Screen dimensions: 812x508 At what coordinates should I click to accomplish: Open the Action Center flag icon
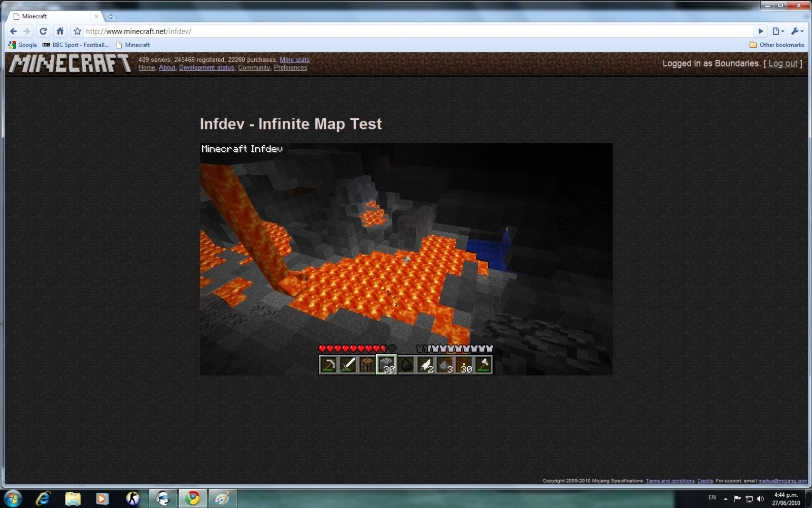click(x=737, y=498)
